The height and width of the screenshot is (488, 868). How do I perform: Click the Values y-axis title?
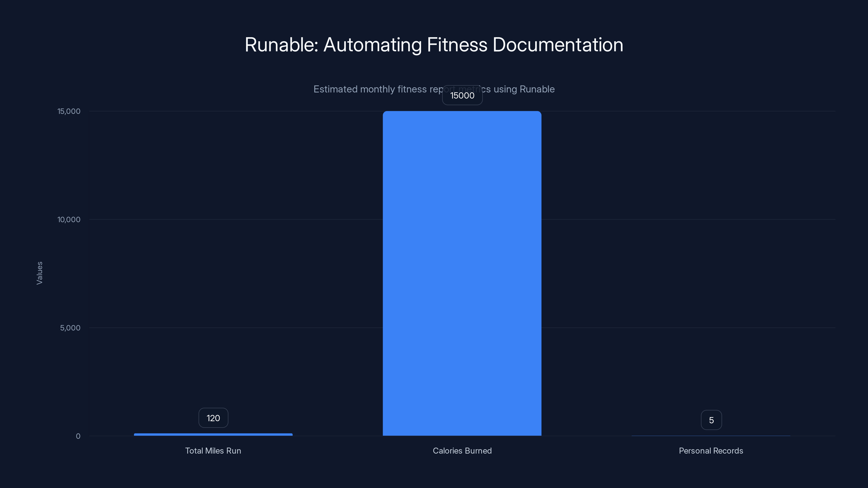click(39, 274)
